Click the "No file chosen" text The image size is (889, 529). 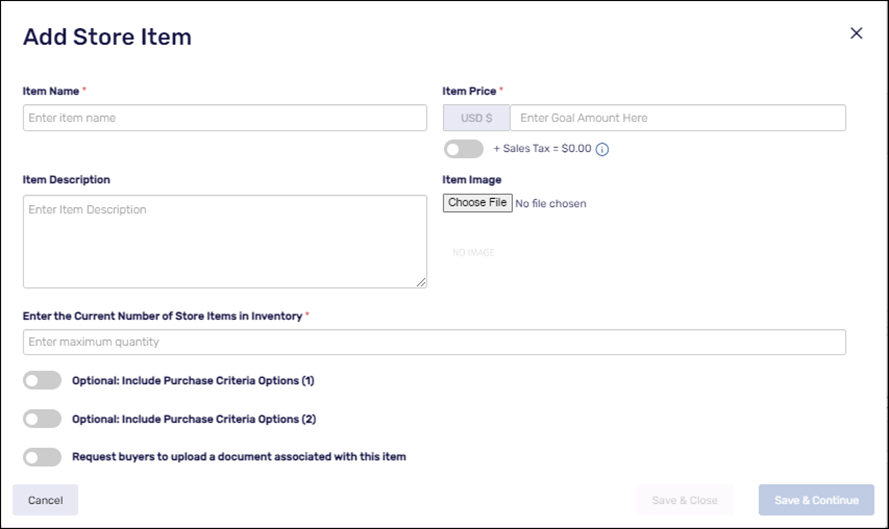click(551, 204)
